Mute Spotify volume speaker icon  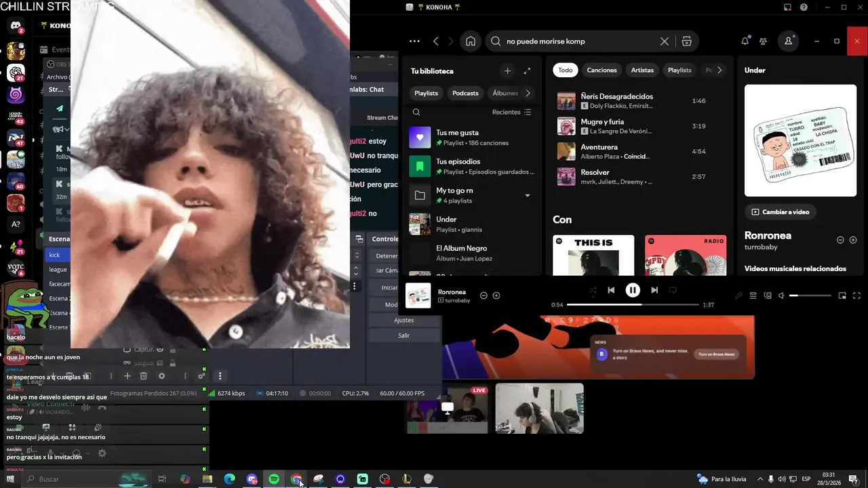point(781,296)
